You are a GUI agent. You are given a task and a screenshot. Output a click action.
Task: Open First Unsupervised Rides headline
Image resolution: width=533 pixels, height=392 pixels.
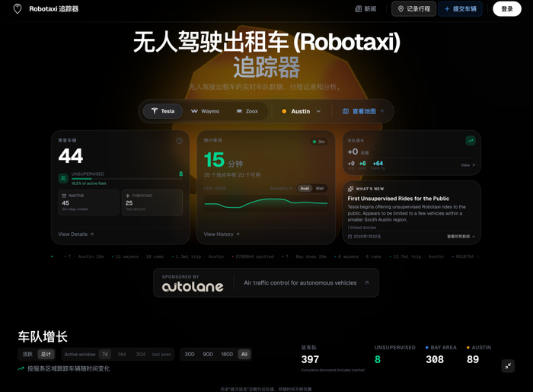pyautogui.click(x=398, y=199)
